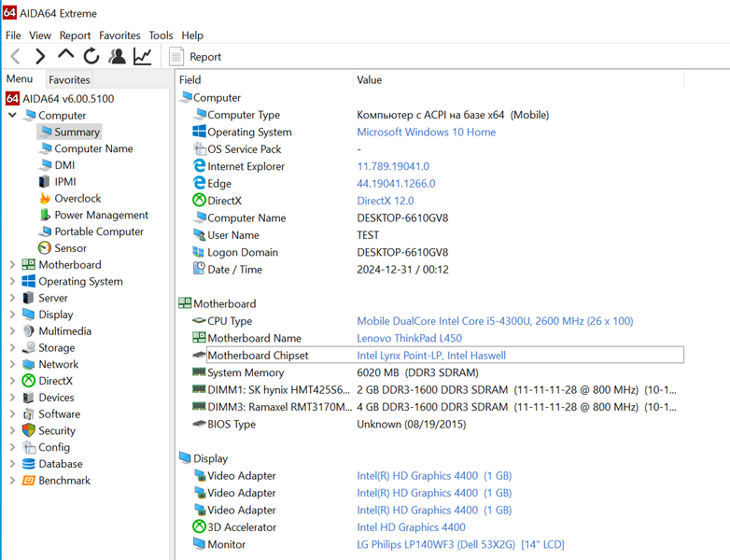Open the Internet Explorer version 11.789.19041.0 link
Image resolution: width=730 pixels, height=560 pixels.
(x=393, y=166)
